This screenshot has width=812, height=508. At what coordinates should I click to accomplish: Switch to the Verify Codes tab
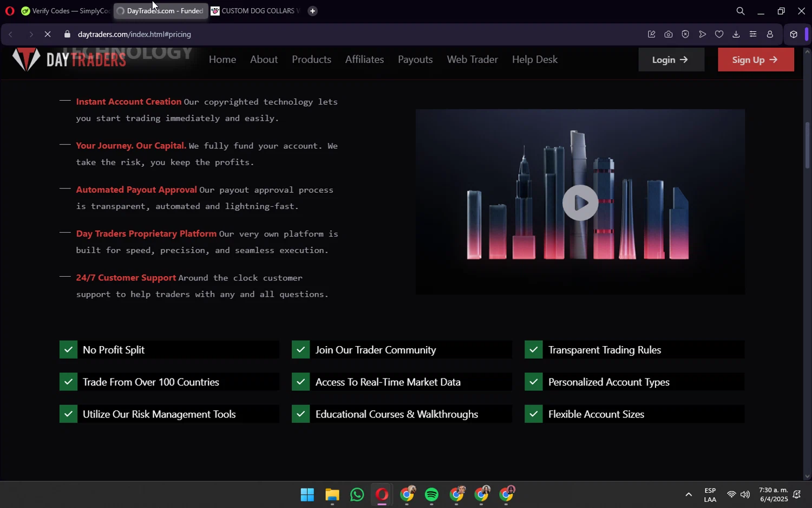point(64,11)
